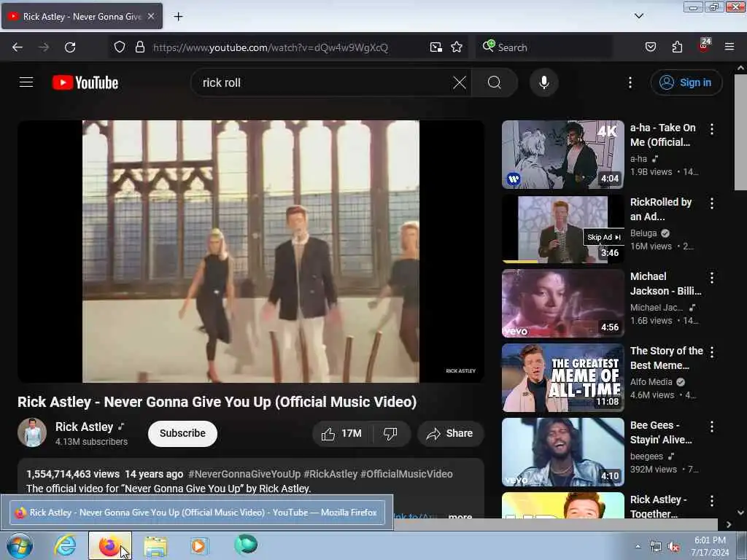Viewport: 747px width, 560px height.
Task: Click the YouTube URL address field
Action: point(270,47)
